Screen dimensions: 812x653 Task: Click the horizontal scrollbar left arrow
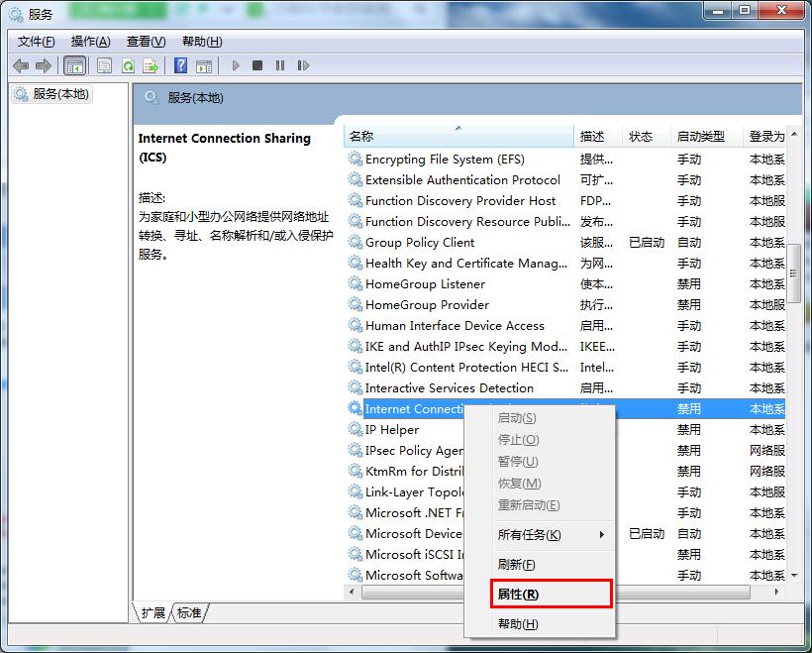pyautogui.click(x=353, y=592)
